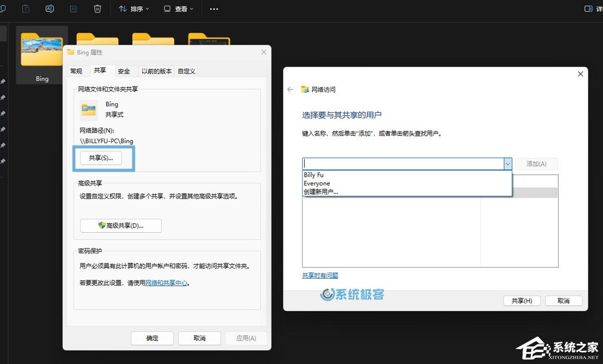Image resolution: width=603 pixels, height=364 pixels.
Task: Toggle the details pane icon top right
Action: tap(588, 8)
